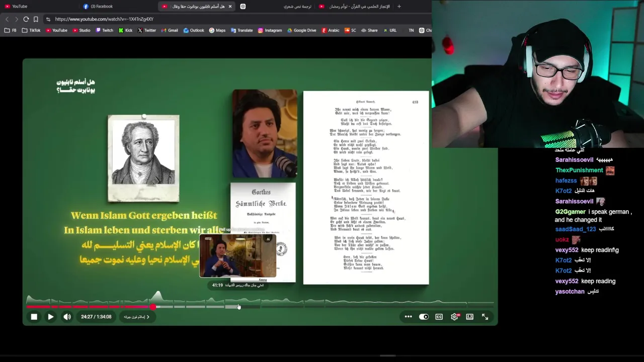Open the Twitter bookmark

(x=147, y=30)
